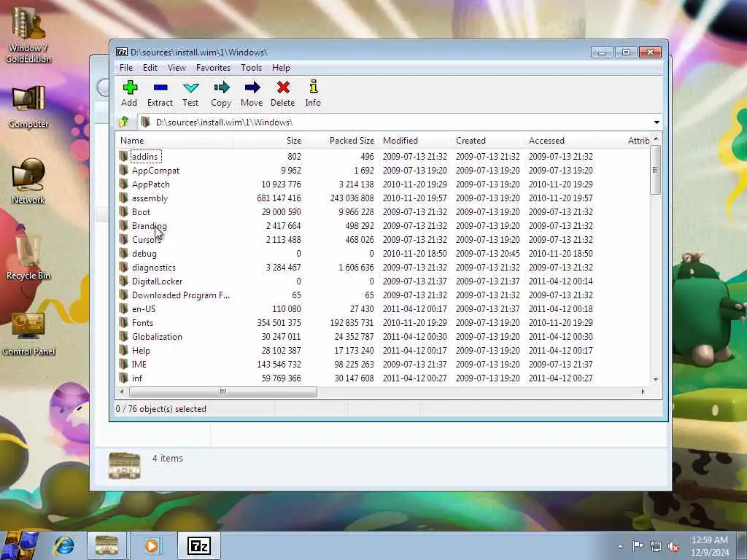Sort list by Name column header
Image resolution: width=747 pixels, height=560 pixels.
tap(174, 141)
